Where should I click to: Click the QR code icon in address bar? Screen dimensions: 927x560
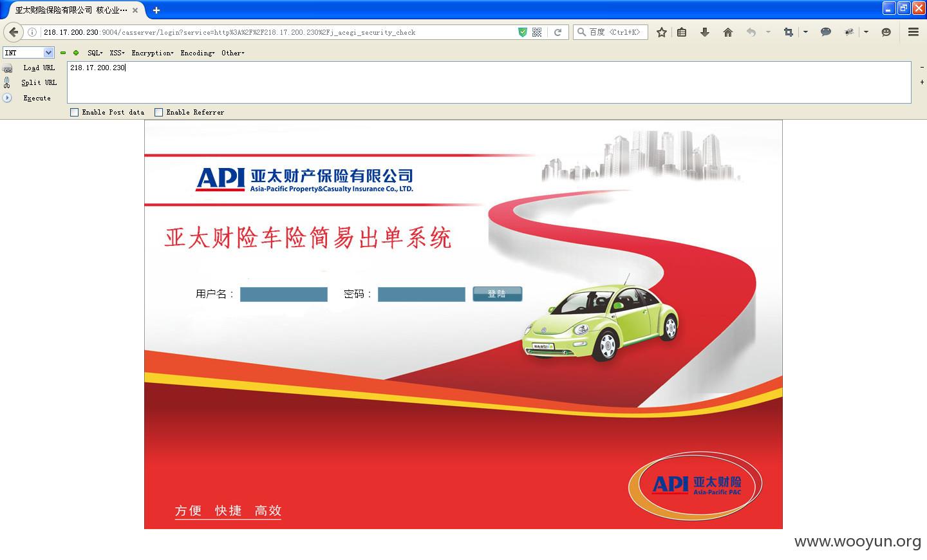(x=537, y=32)
